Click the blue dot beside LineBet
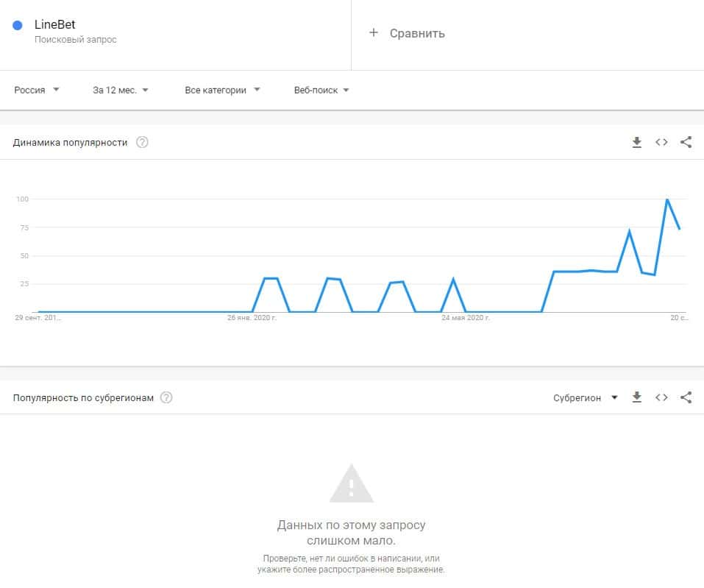The height and width of the screenshot is (588, 704). pos(18,25)
